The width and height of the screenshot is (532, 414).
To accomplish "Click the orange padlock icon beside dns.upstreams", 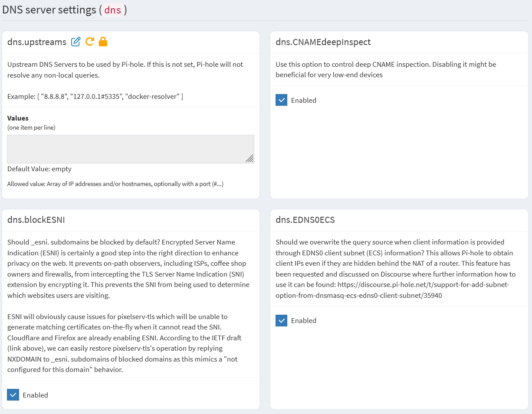I will (103, 42).
